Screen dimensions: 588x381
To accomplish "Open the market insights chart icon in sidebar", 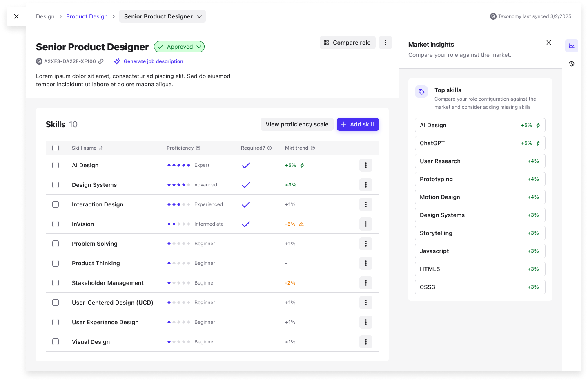I will pos(572,46).
